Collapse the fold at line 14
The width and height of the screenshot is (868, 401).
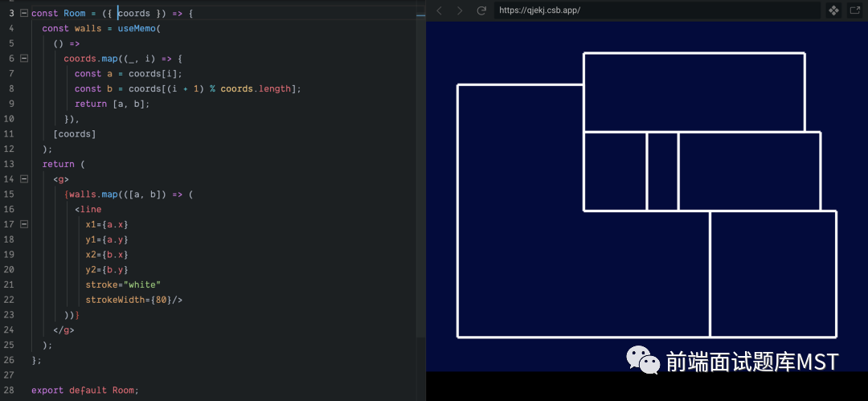click(x=24, y=179)
